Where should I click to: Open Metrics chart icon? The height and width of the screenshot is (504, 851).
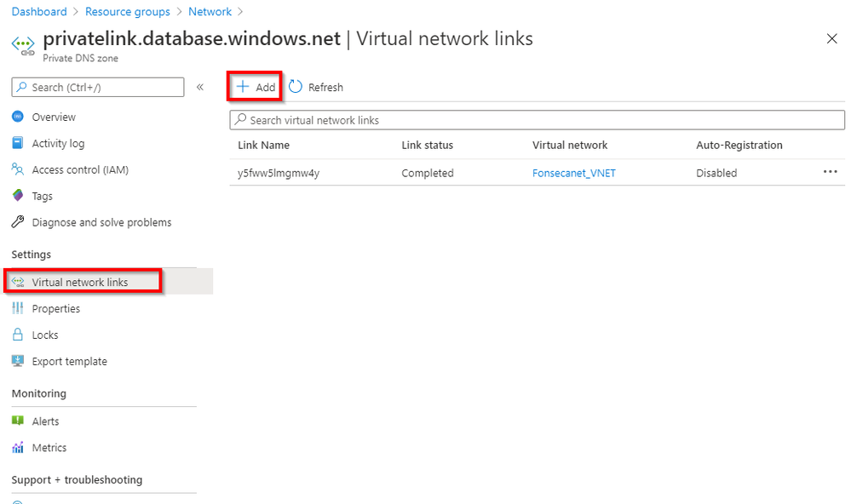click(x=18, y=447)
